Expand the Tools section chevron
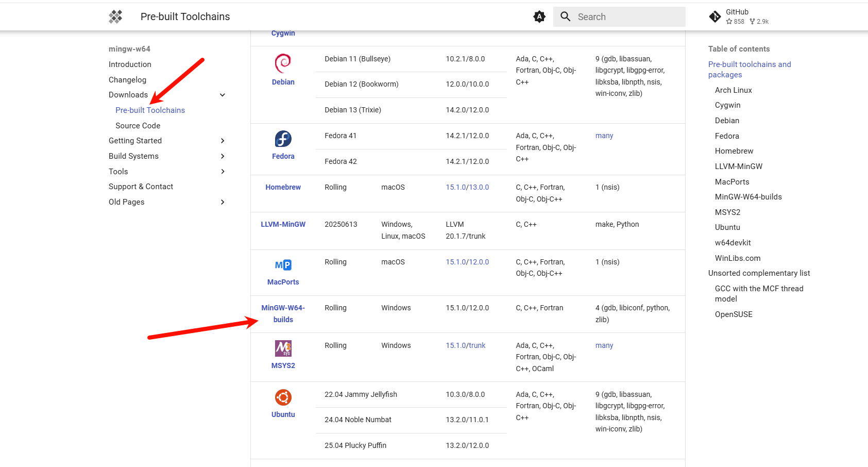The height and width of the screenshot is (467, 868). 223,172
